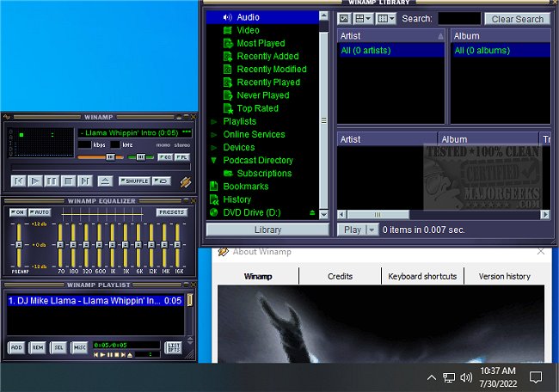Image resolution: width=559 pixels, height=392 pixels.
Task: Open the DVD Drive (D:) entry
Action: 252,212
